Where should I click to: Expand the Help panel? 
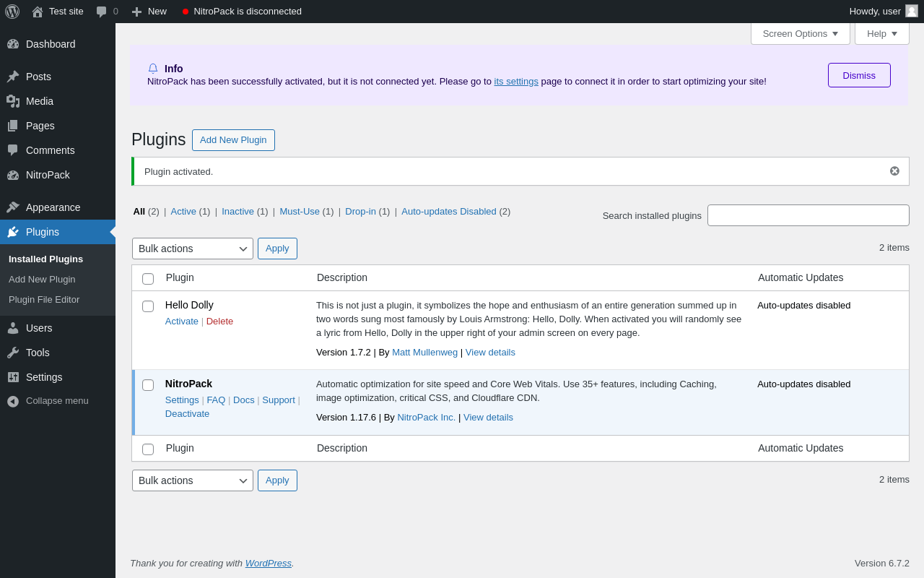point(881,33)
